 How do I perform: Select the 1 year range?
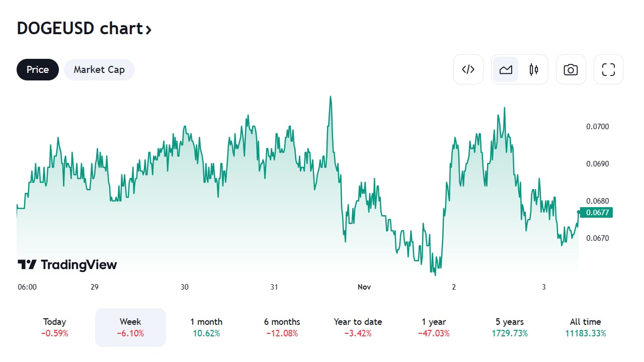[434, 327]
